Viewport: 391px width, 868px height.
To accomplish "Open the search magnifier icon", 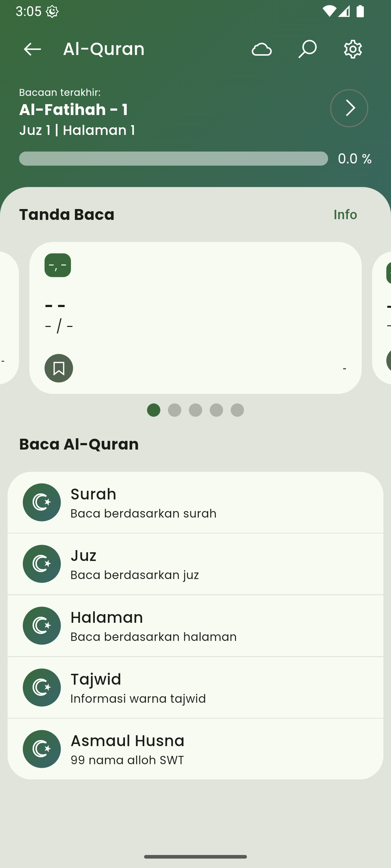I will coord(307,49).
